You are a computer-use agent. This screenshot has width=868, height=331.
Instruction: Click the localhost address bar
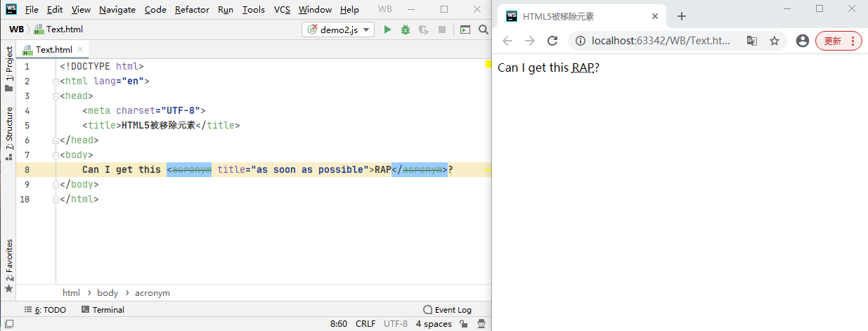point(661,41)
